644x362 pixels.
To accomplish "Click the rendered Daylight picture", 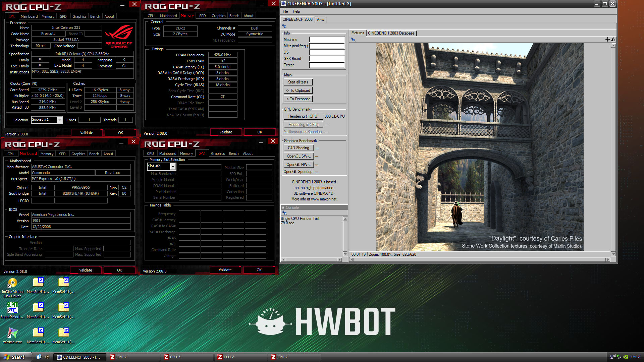I will coord(480,147).
